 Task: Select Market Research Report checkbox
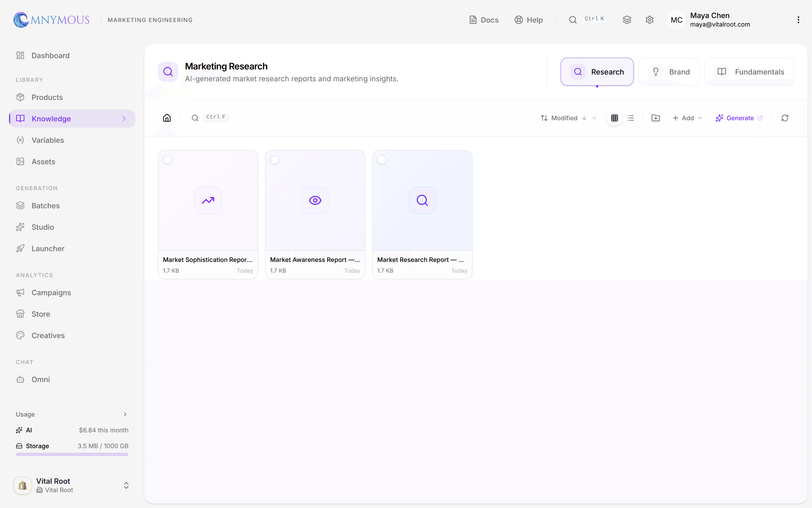click(x=381, y=160)
